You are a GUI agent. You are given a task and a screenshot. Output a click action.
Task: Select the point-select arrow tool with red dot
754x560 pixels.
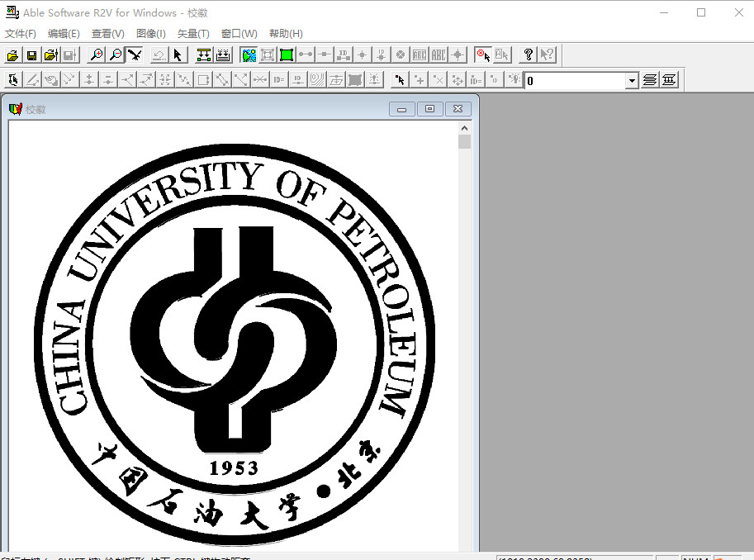[x=400, y=80]
